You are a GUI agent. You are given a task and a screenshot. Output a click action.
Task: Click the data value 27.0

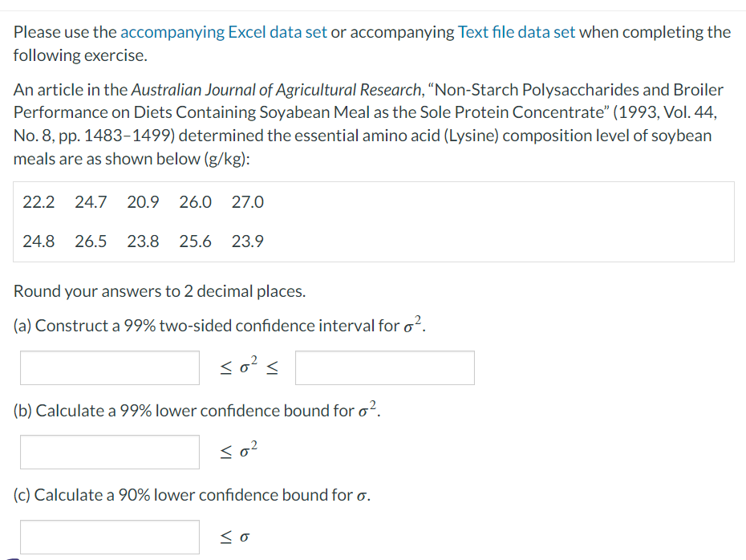pos(247,202)
